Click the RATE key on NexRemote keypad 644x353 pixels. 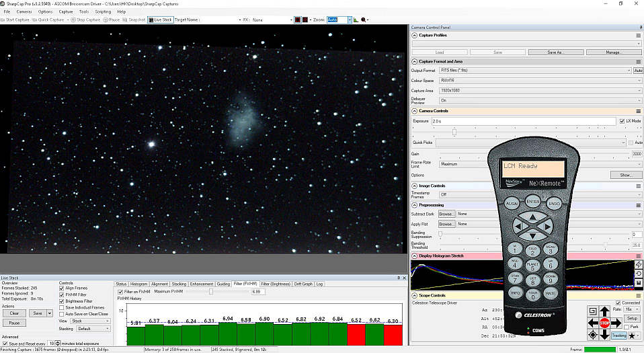551,293
